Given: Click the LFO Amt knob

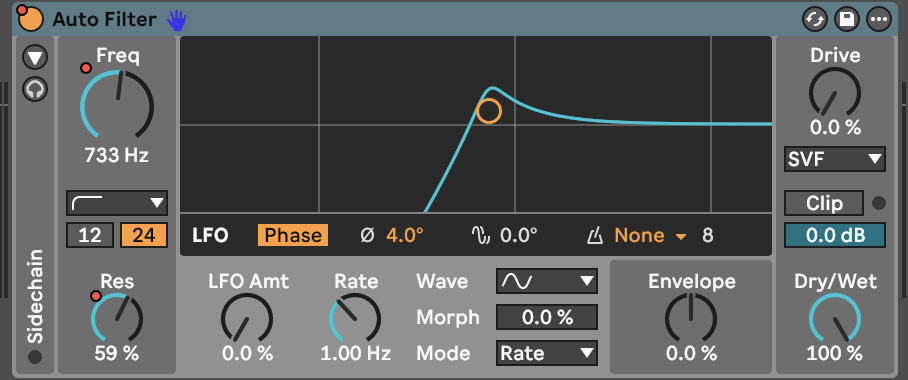Looking at the screenshot, I should pos(247,317).
